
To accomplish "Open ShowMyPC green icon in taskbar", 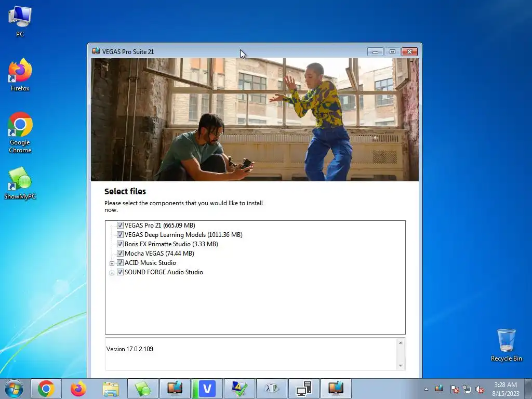I will 143,389.
